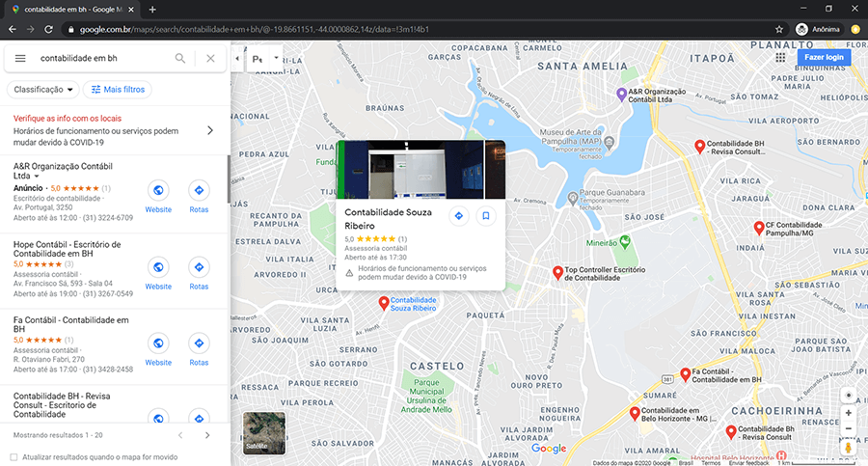Open Mais filtros
868x466 pixels.
(x=118, y=89)
